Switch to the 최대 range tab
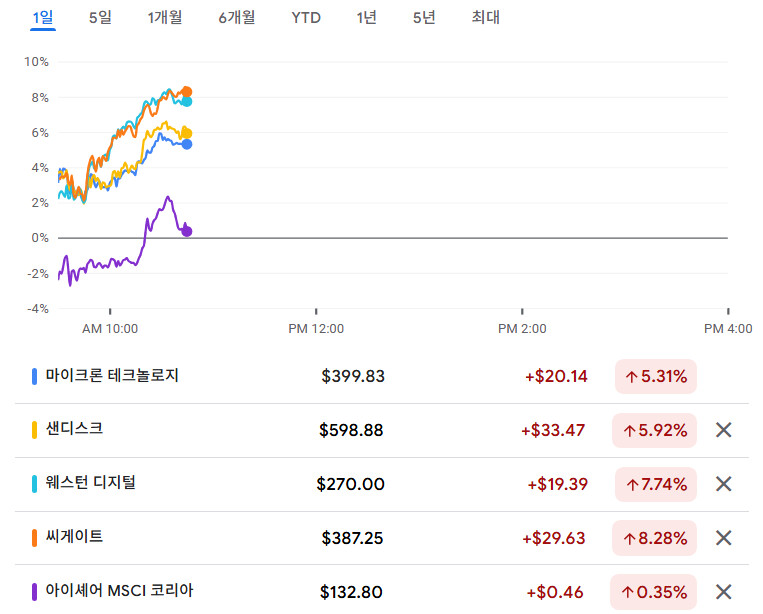Viewport: 763px width, 614px height. click(485, 17)
